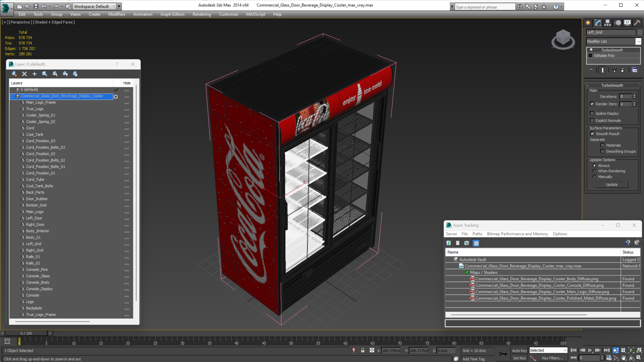Screen dimensions: 644x362
Task: Click the Undo arrow icon
Action: click(44, 6)
